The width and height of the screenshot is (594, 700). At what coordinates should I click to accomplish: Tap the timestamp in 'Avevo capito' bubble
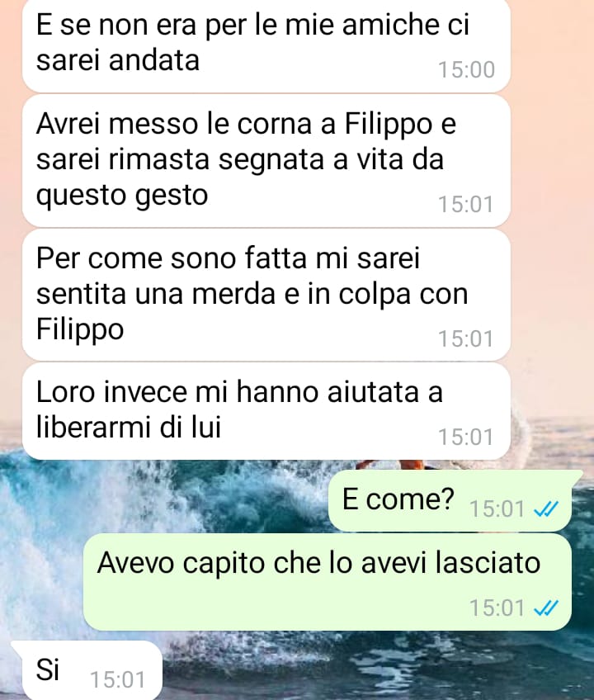(497, 608)
